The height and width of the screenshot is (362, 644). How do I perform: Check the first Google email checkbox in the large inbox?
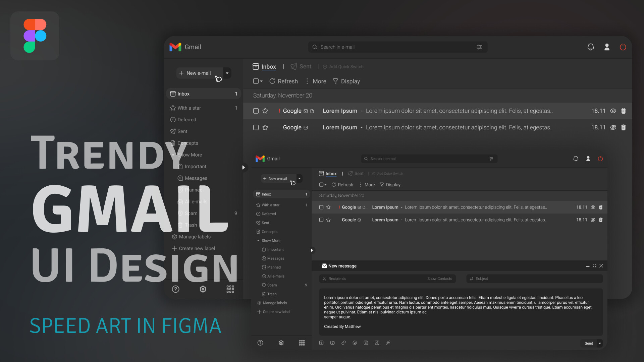click(x=256, y=111)
